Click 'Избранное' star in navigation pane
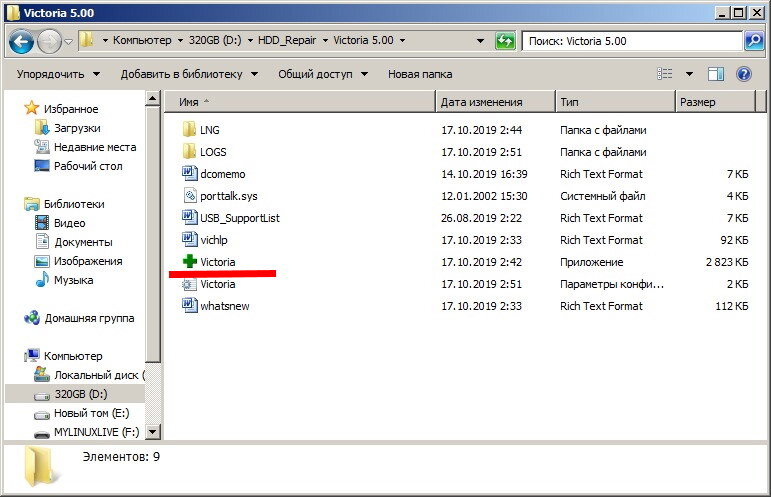Viewport: 771px width, 497px height. pyautogui.click(x=32, y=109)
